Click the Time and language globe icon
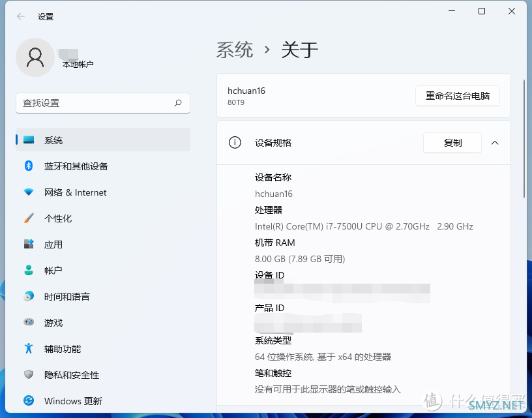532x418 pixels. point(29,296)
